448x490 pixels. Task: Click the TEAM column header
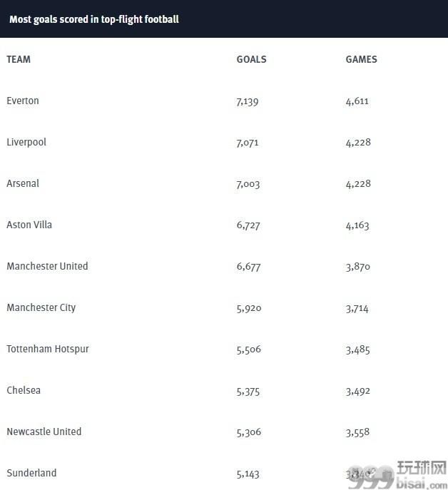click(x=19, y=59)
